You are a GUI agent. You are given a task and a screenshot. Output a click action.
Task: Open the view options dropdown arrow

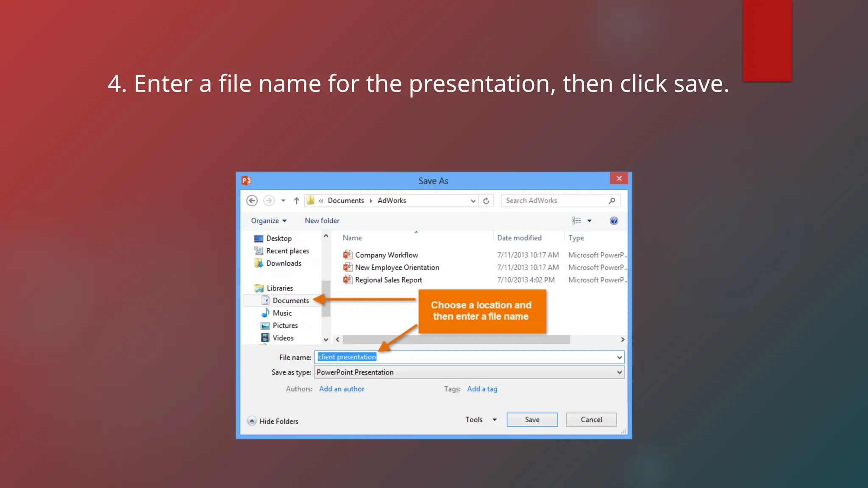click(589, 221)
